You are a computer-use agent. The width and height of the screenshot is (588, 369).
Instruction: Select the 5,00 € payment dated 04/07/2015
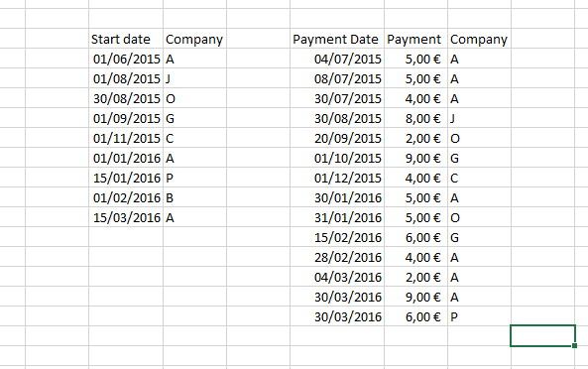(x=415, y=59)
